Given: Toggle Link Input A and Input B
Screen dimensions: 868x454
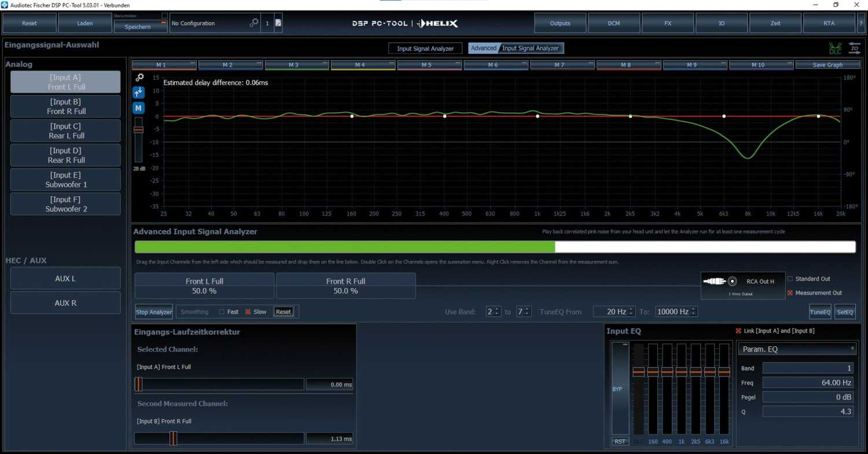Looking at the screenshot, I should click(738, 331).
